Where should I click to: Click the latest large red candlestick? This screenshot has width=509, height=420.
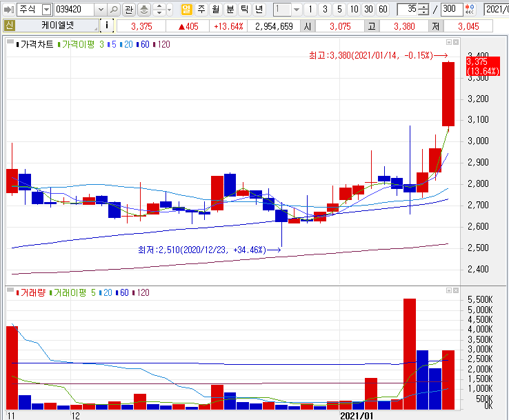pyautogui.click(x=448, y=94)
